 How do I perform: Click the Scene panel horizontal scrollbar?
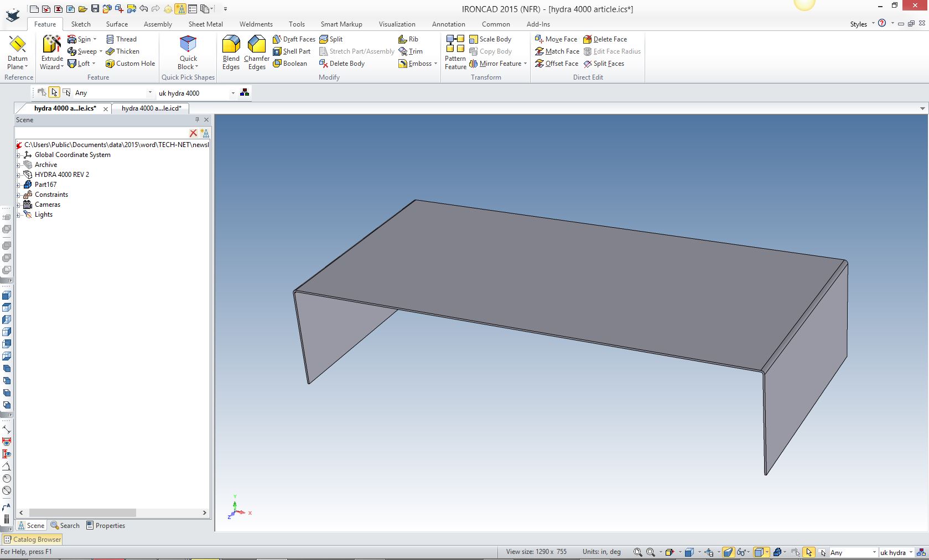pyautogui.click(x=82, y=513)
